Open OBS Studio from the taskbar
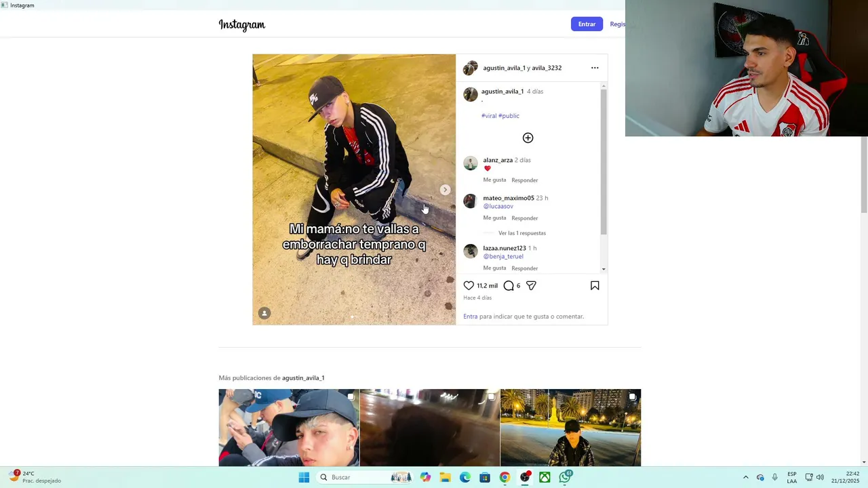 tap(525, 477)
